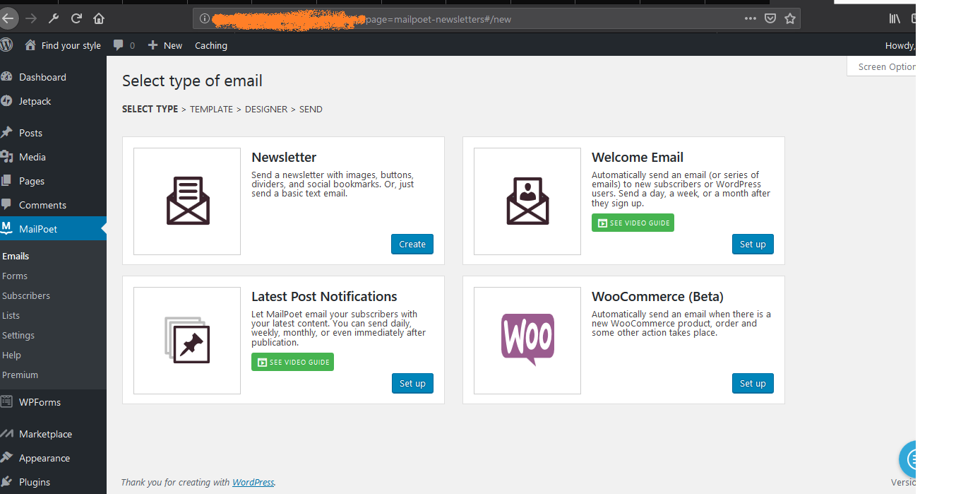The width and height of the screenshot is (980, 494).
Task: Open Plugins in sidebar
Action: (x=53, y=482)
